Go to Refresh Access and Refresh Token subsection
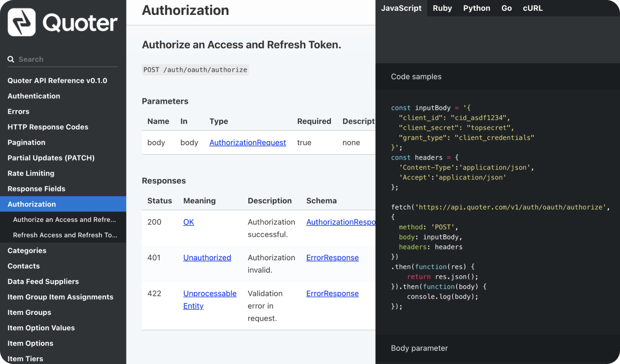Image resolution: width=620 pixels, height=364 pixels. tap(65, 235)
